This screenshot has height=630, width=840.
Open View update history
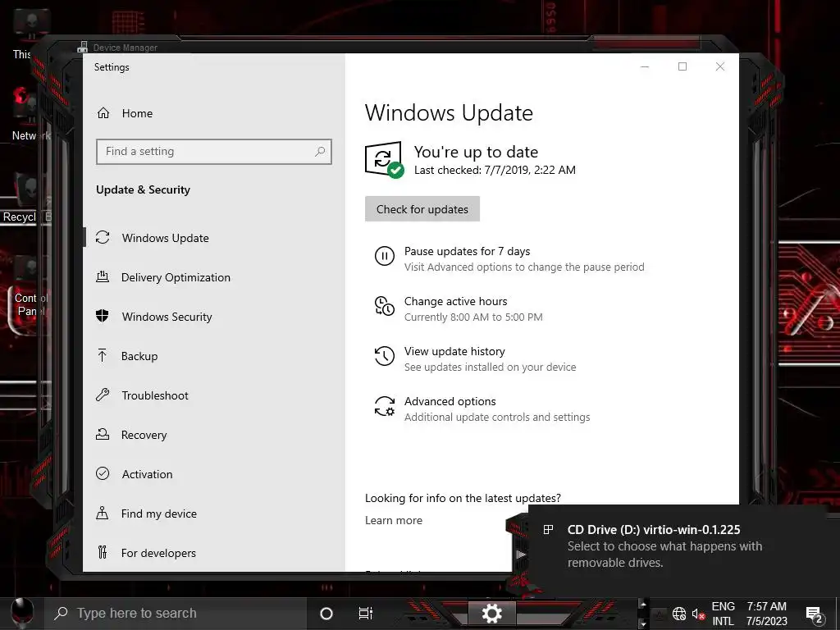(x=454, y=351)
